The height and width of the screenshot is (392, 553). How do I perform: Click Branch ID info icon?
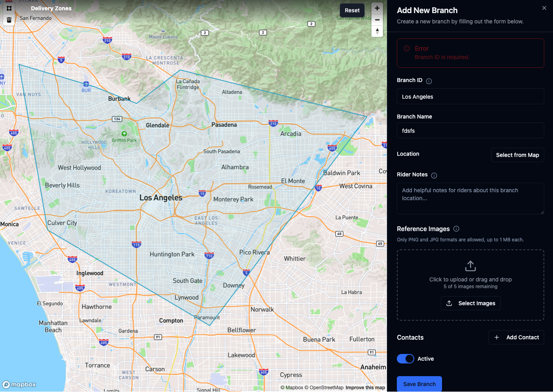(429, 81)
